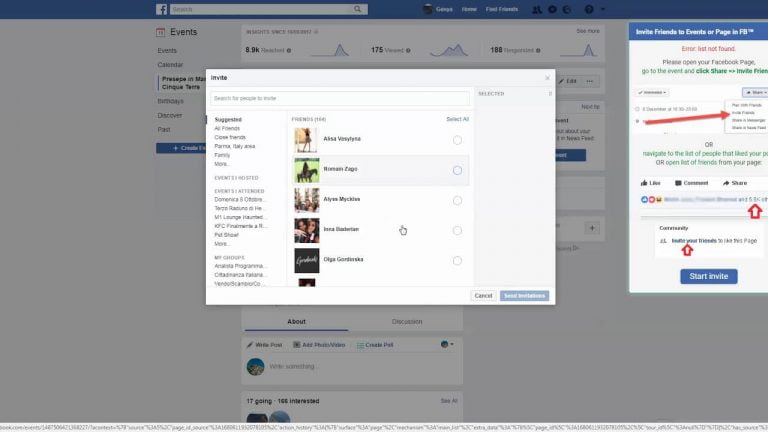The image size is (768, 432).
Task: Select 'Domenica 8 Ottobre' attended event
Action: (x=240, y=199)
